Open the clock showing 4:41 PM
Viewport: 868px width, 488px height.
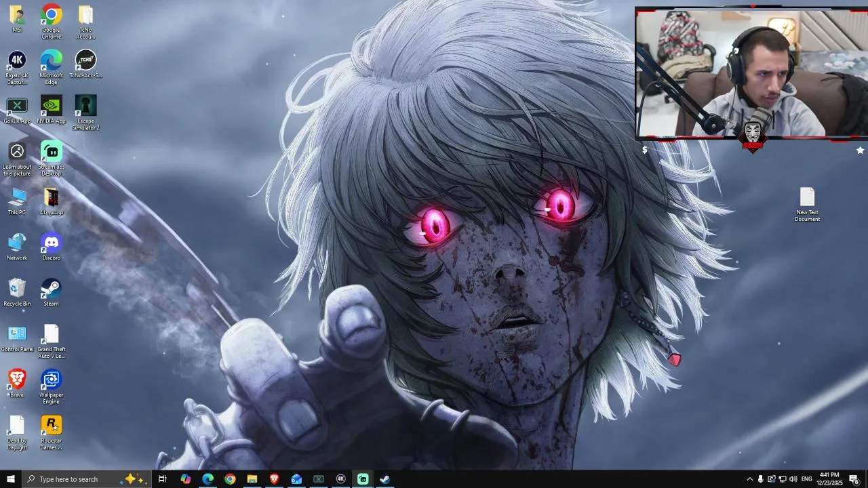[x=829, y=479]
